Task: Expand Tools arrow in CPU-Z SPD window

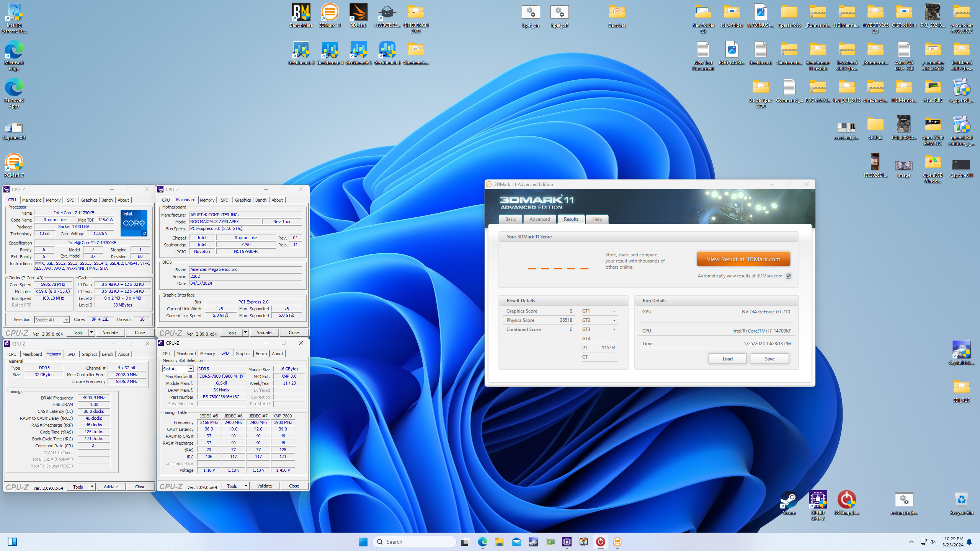Action: (246, 486)
